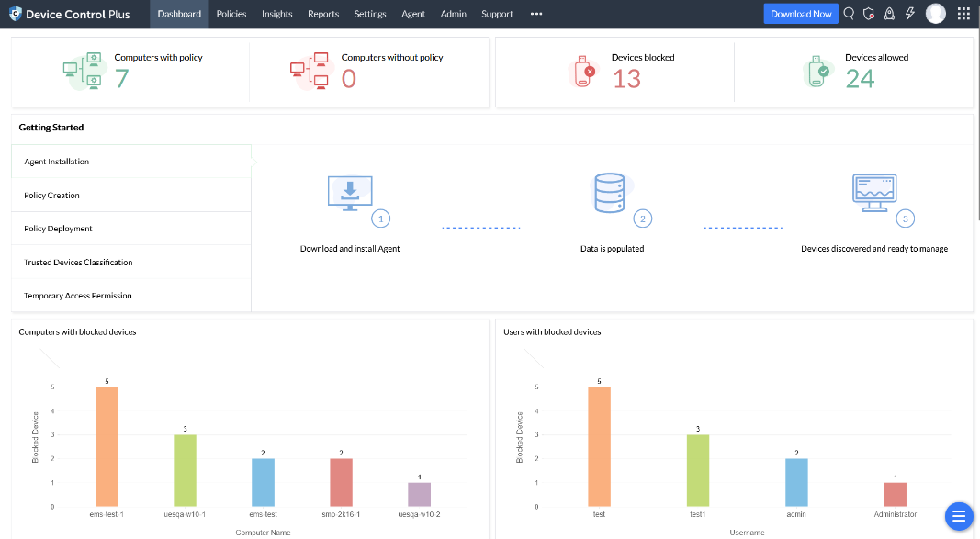Open the rocket quick-launch icon

889,14
